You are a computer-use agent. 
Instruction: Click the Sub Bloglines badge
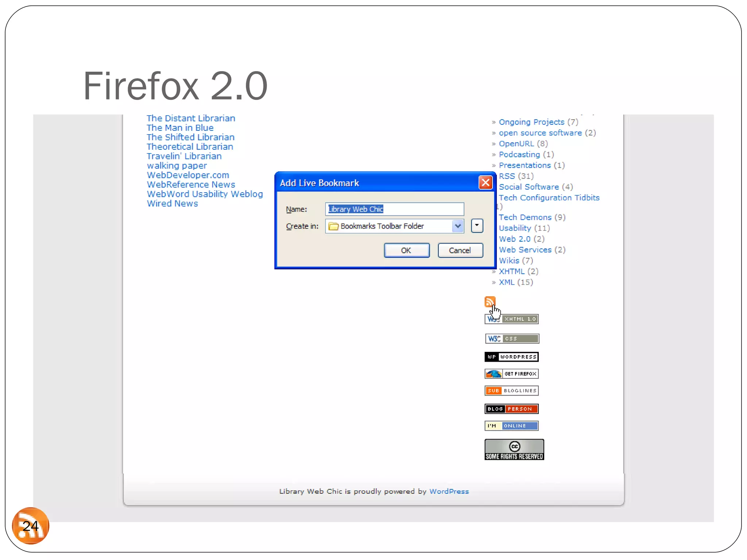pos(511,390)
